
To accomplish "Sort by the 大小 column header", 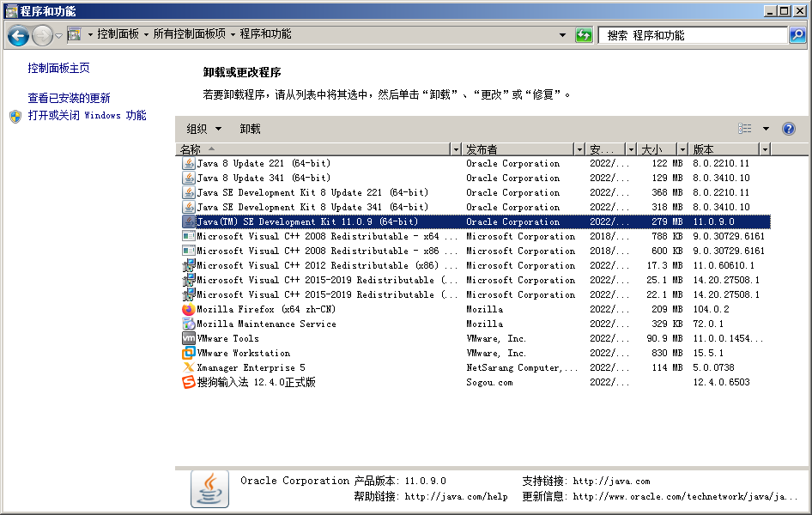I will pyautogui.click(x=657, y=149).
